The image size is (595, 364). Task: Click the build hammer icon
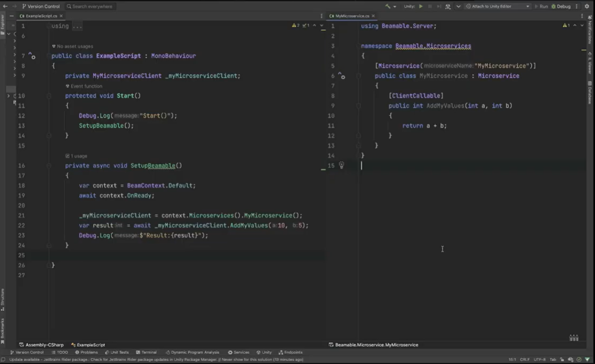pyautogui.click(x=388, y=6)
